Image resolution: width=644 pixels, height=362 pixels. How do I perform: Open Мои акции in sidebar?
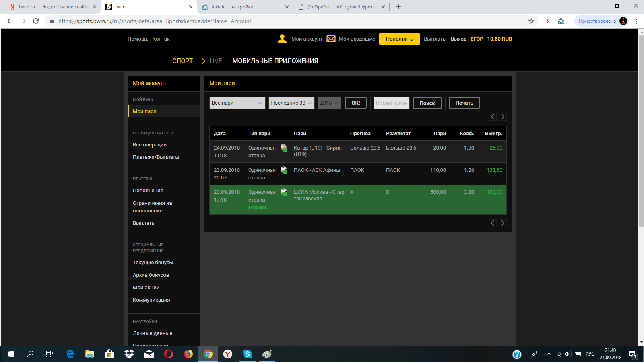tap(146, 288)
